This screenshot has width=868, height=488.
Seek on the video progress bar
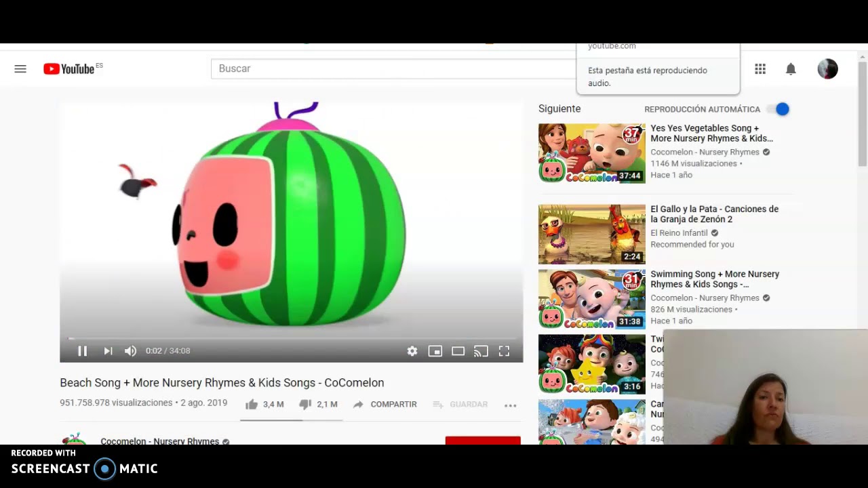pos(292,338)
